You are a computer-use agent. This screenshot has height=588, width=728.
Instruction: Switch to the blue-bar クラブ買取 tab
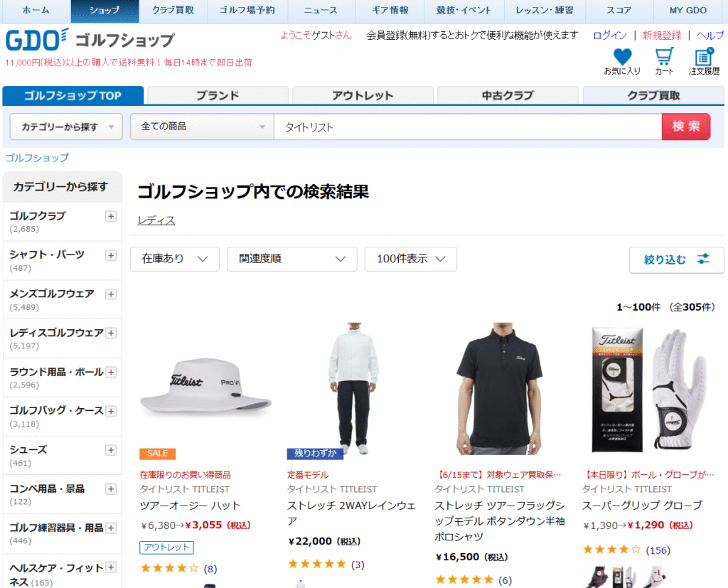tap(654, 96)
